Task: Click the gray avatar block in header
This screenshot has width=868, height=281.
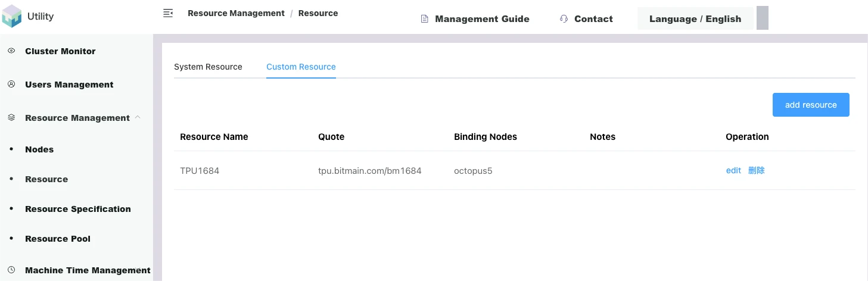Action: tap(762, 18)
